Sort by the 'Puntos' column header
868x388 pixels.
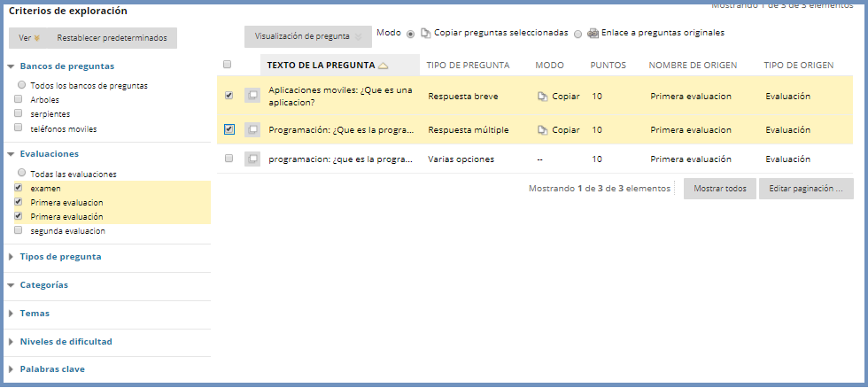[608, 66]
